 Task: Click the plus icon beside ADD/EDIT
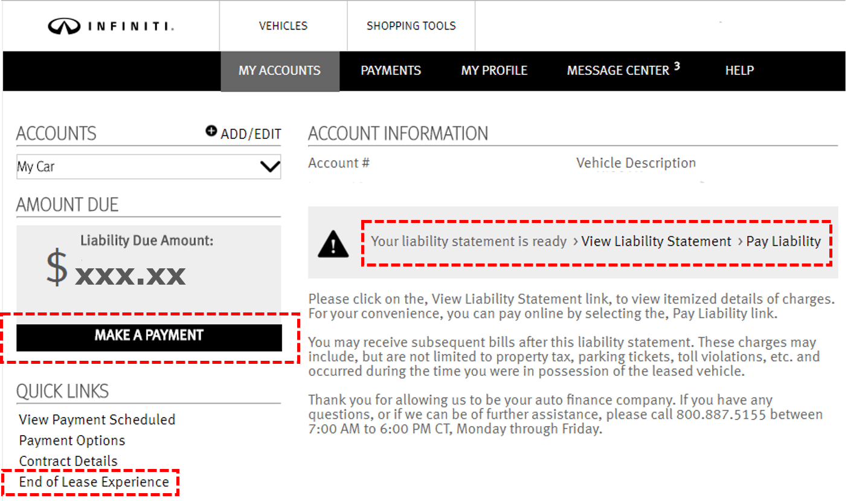pos(211,131)
